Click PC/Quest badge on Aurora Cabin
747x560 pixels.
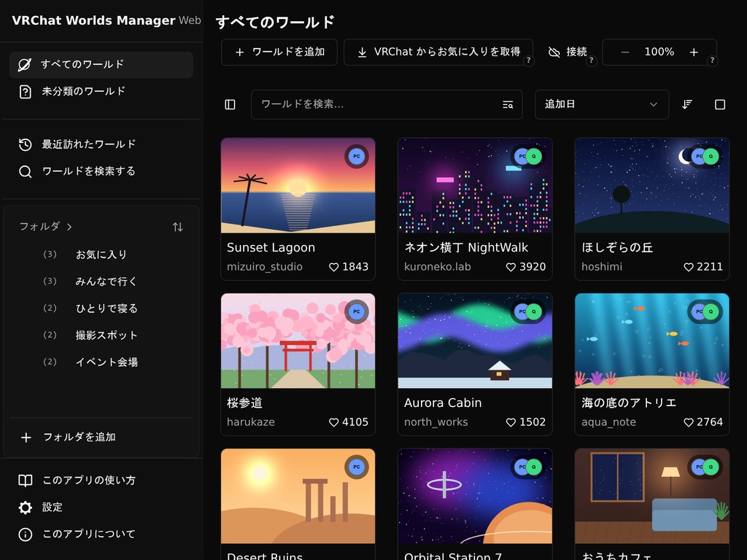point(528,311)
